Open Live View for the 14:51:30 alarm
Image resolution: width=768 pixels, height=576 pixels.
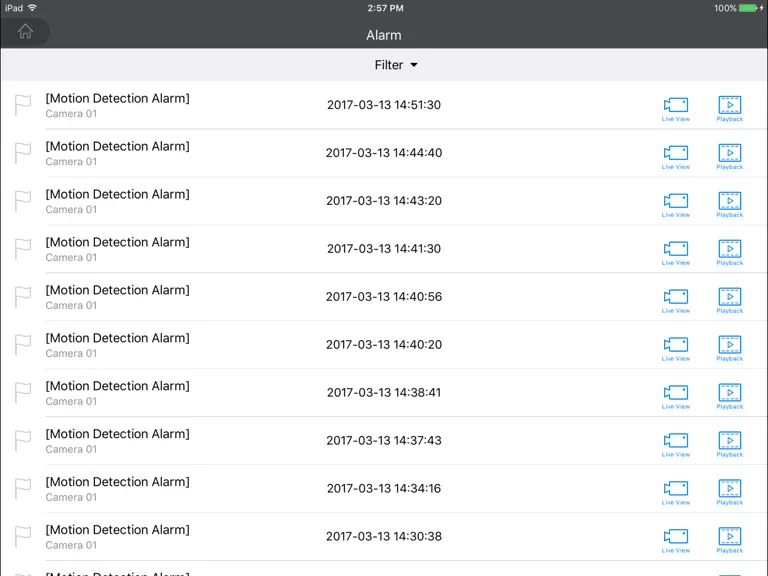(675, 109)
